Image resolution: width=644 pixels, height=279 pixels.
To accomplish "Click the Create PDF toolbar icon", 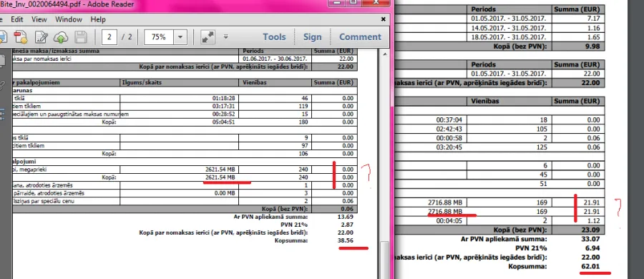I will (20, 37).
